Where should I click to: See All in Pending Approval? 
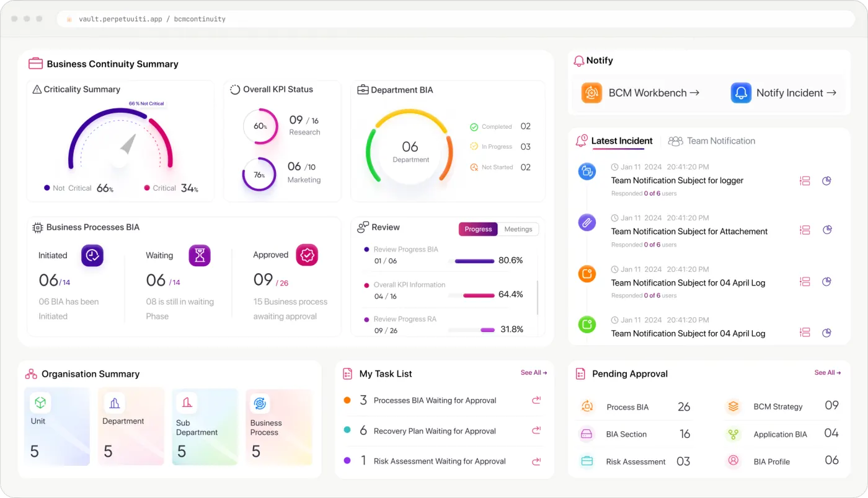coord(828,373)
